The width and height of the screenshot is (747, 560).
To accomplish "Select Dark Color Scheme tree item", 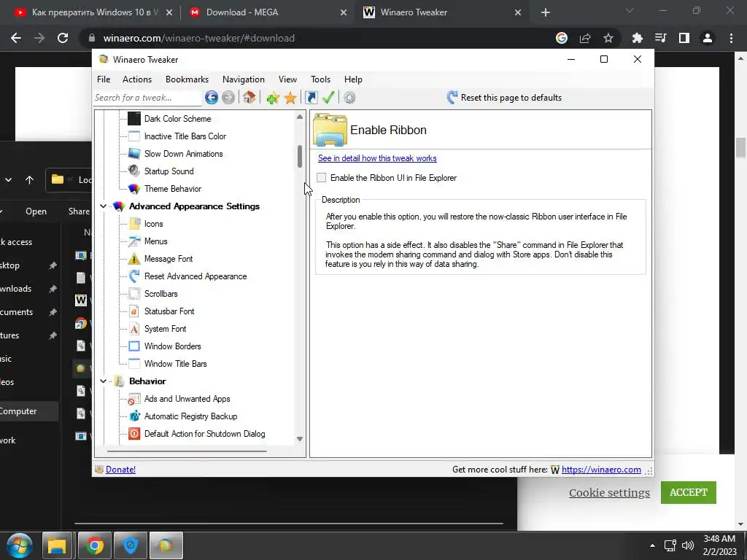I will (x=177, y=119).
